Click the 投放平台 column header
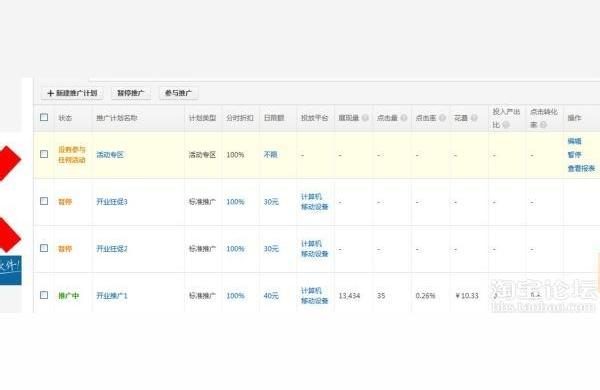Screen dimensions: 600x390 pyautogui.click(x=315, y=118)
